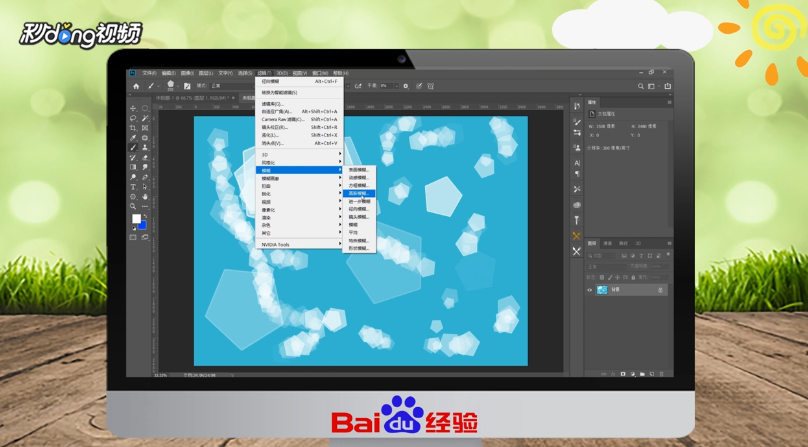Switch to the 通道 tab
808x447 pixels.
click(608, 243)
